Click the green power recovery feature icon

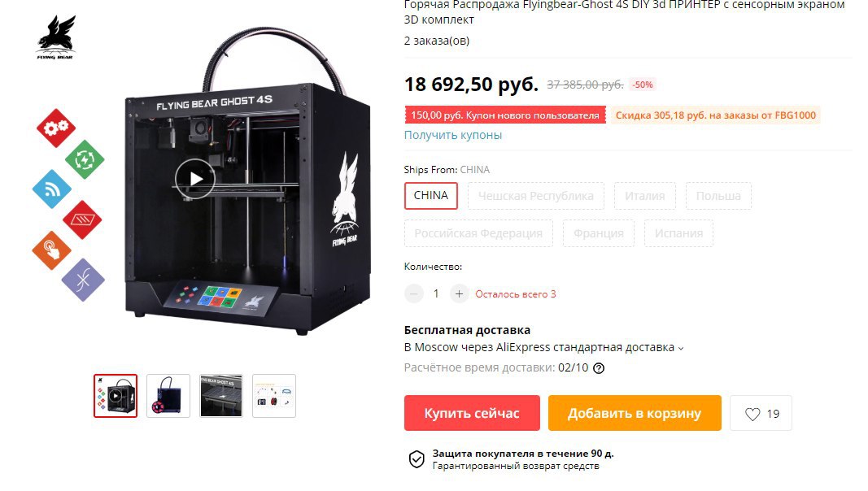pos(85,159)
